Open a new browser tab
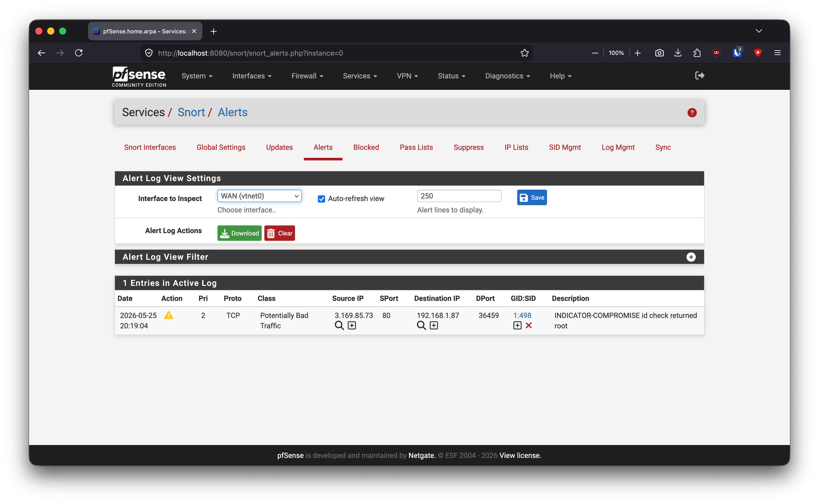This screenshot has height=504, width=819. [x=214, y=31]
